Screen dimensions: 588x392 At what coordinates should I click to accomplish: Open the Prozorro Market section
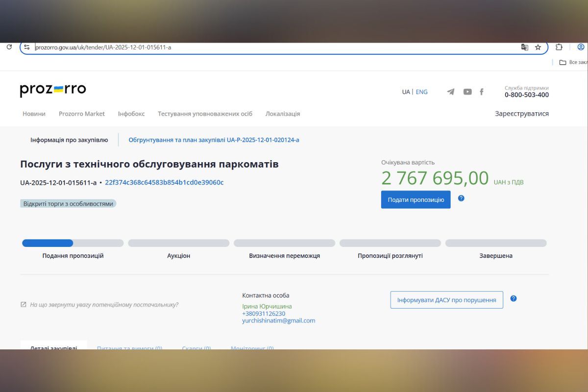(81, 113)
